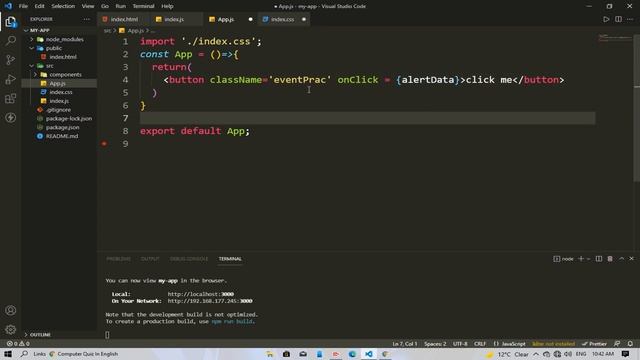Viewport: 640px width, 360px height.
Task: Expand the node_modules folder
Action: (x=32, y=39)
